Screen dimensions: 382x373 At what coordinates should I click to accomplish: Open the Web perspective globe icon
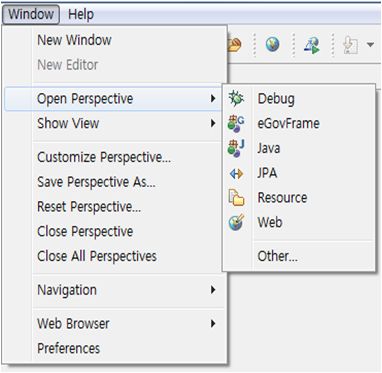tap(236, 222)
